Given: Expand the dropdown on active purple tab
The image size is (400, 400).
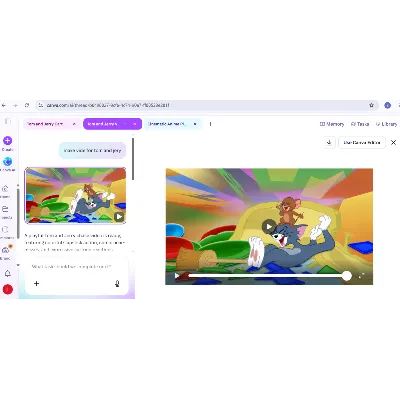Looking at the screenshot, I should click(x=125, y=124).
